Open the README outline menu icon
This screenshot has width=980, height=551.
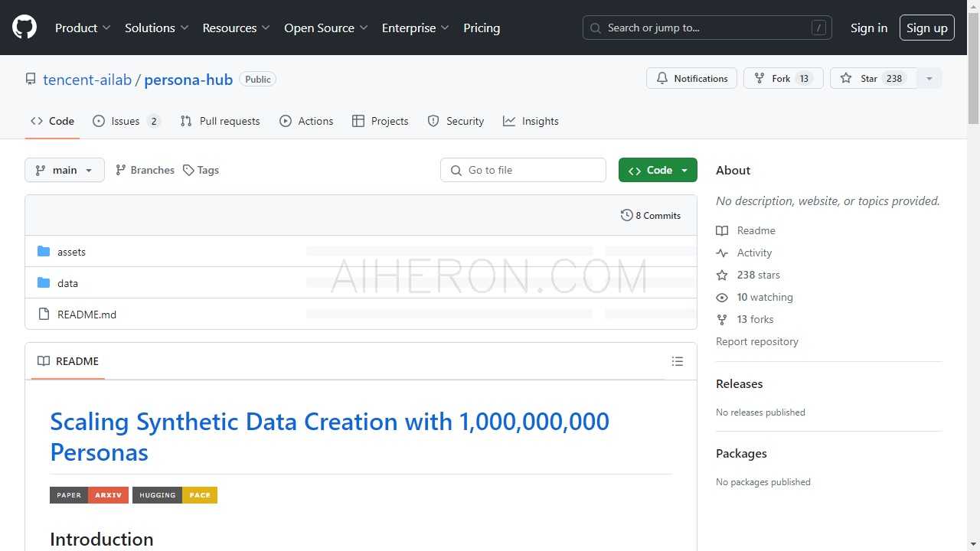pos(677,361)
